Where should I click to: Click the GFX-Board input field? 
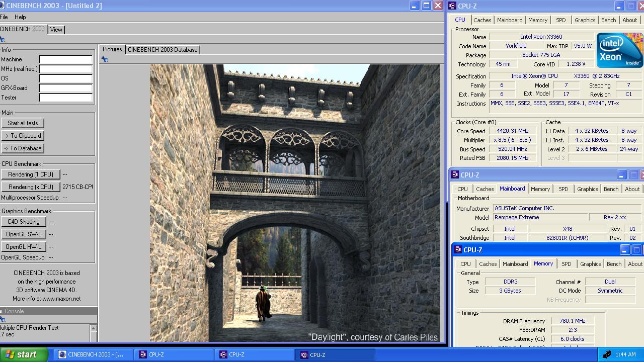[66, 88]
